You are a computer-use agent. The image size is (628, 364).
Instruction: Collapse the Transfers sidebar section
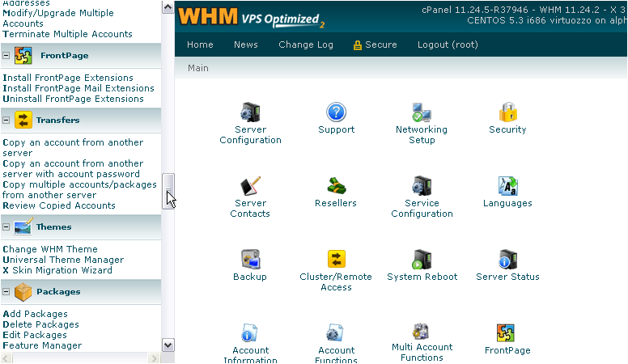[6, 120]
